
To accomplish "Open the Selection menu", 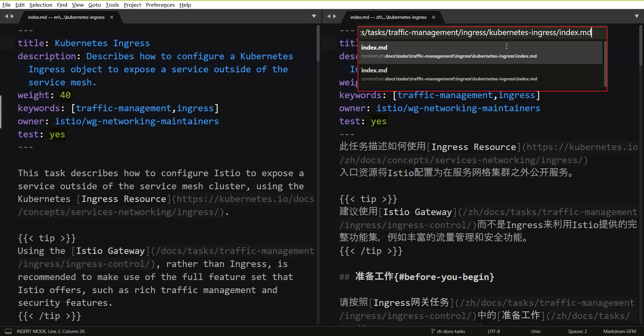I will (x=41, y=5).
